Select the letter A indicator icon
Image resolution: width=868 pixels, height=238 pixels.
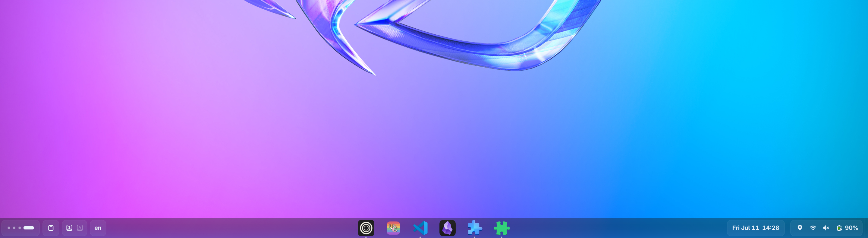pyautogui.click(x=80, y=228)
